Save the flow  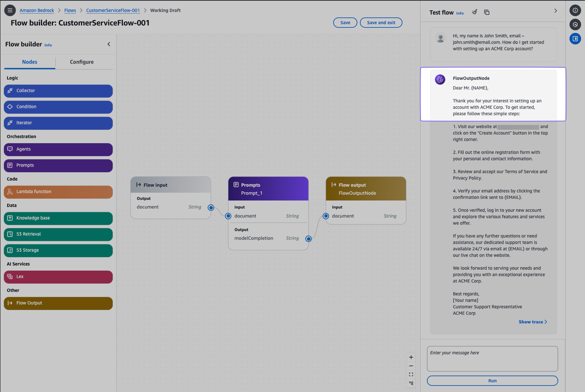click(x=345, y=23)
